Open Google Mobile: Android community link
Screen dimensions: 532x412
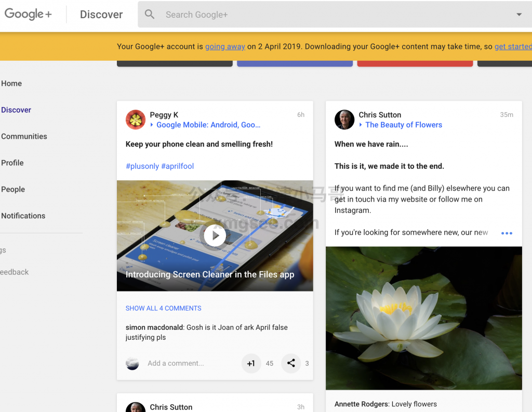tap(208, 125)
